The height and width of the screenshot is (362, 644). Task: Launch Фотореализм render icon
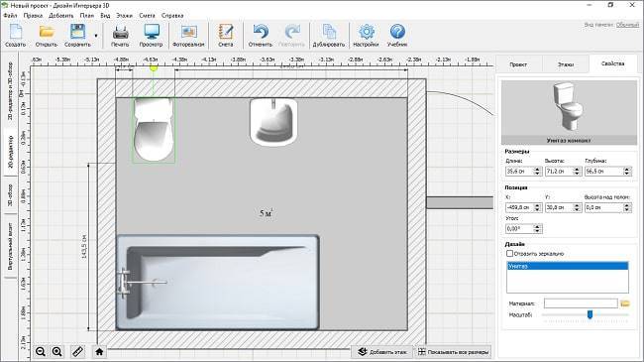tap(188, 32)
